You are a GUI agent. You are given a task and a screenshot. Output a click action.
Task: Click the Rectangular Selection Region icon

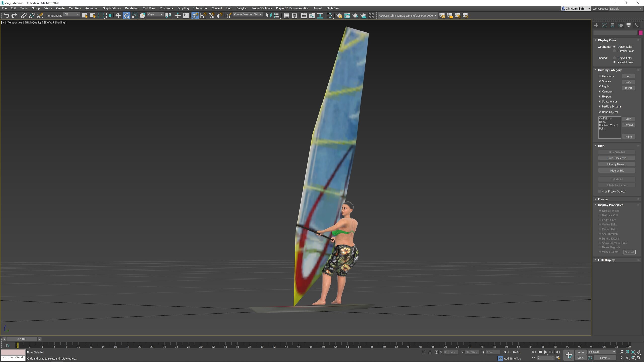[101, 16]
